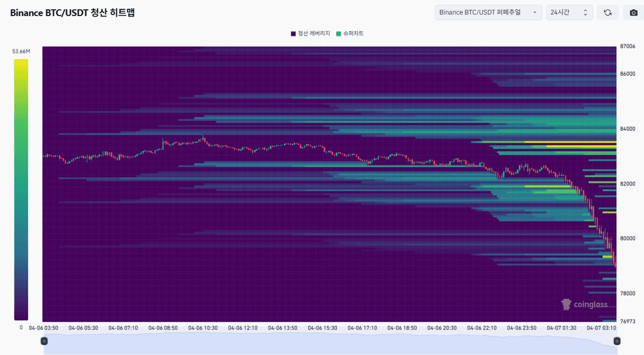Take a chart screenshot with camera icon
This screenshot has width=644, height=355.
(x=634, y=12)
